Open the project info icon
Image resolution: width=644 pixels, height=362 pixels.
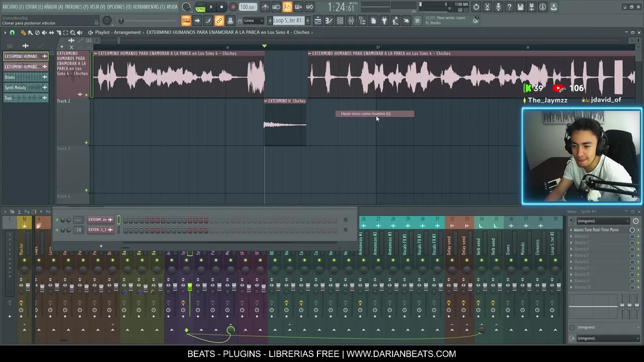click(x=542, y=7)
